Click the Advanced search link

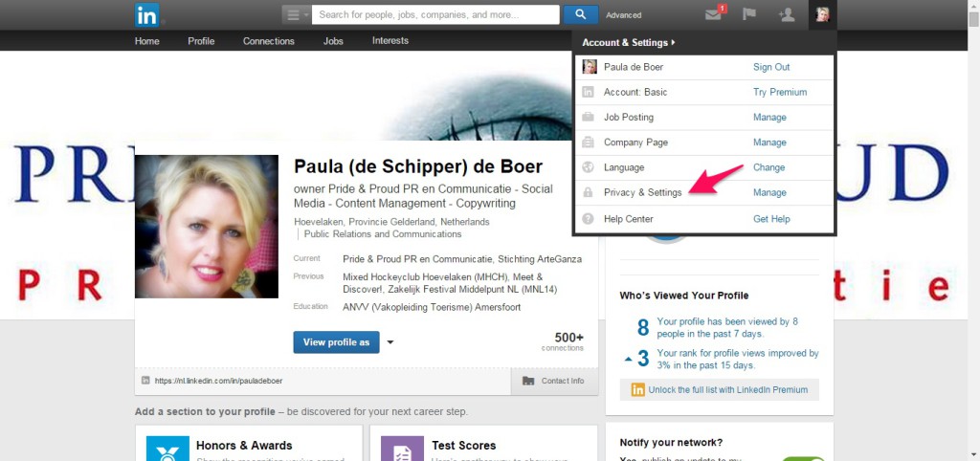(x=623, y=15)
